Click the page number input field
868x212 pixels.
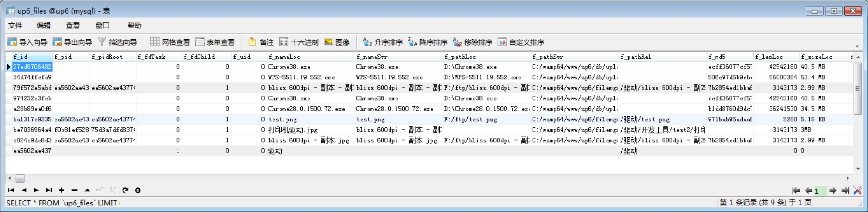click(x=820, y=191)
